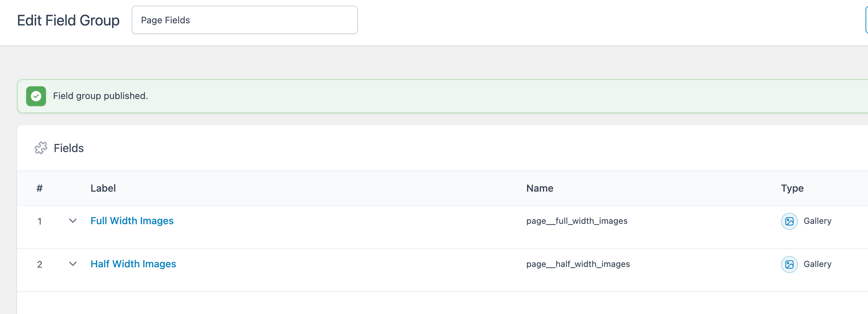Click the # column header
This screenshot has height=314, width=868.
point(40,188)
